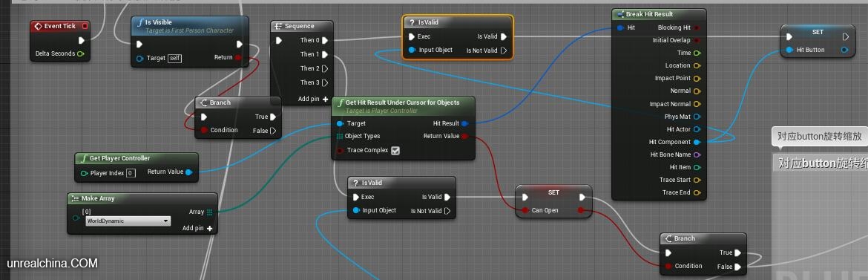This screenshot has height=280, width=868.
Task: Click the Hit Component output pin
Action: [x=697, y=142]
